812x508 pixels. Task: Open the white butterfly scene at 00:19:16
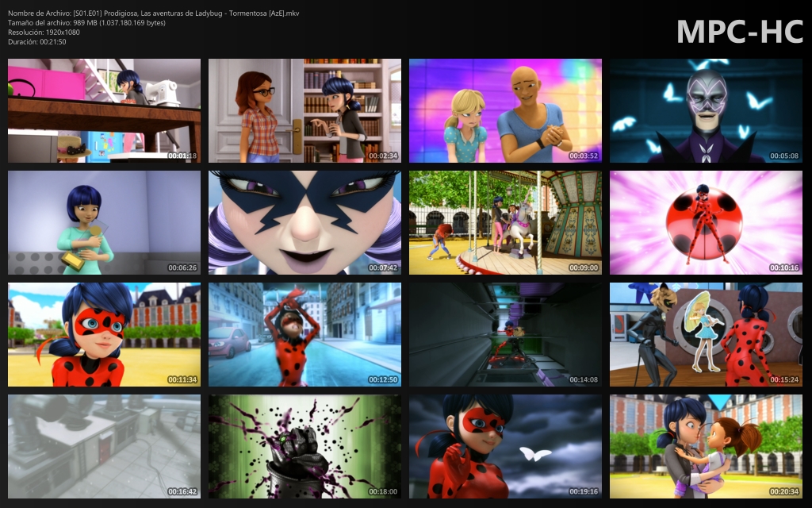point(505,446)
